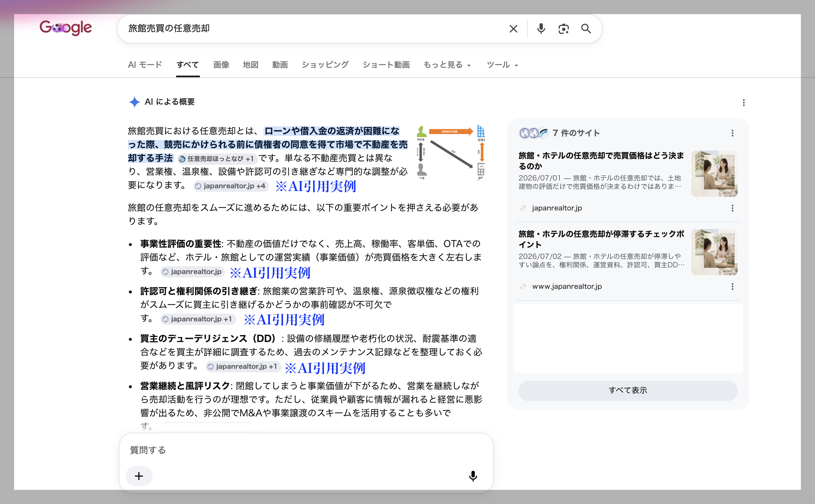Click the microphone in the question box
Screen dimensions: 815x504
[x=473, y=476]
